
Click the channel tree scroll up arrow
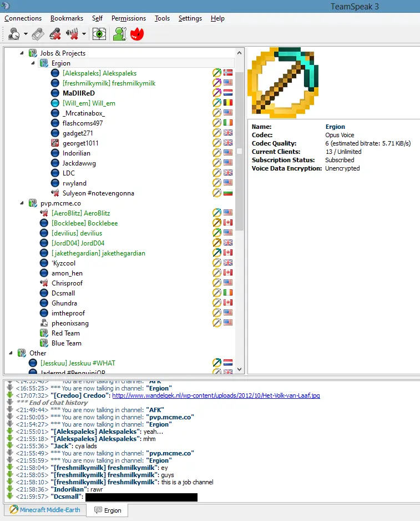click(x=239, y=53)
